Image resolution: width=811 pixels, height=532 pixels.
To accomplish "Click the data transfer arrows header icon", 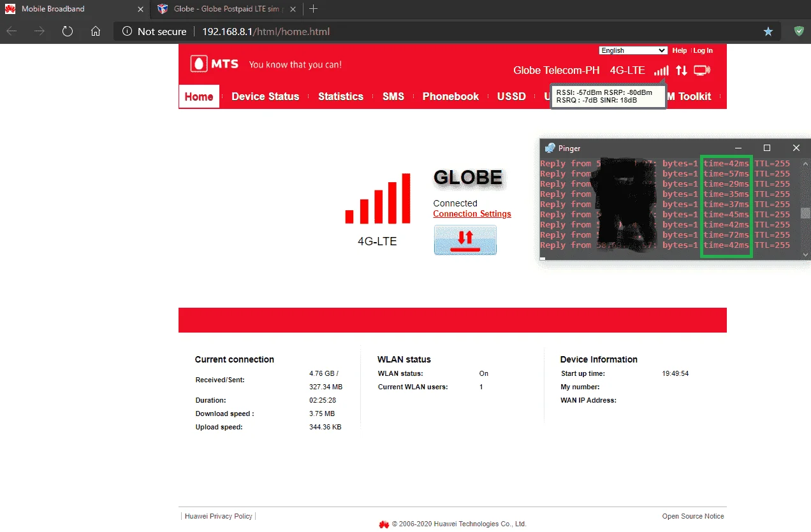I will pos(682,70).
